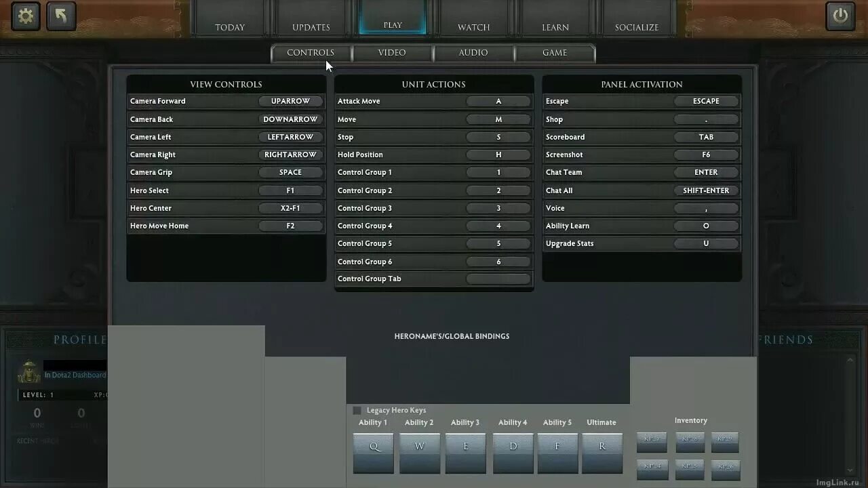Click inventory slot bound to KP_8
Viewport: 868px width, 488px height.
click(x=690, y=442)
